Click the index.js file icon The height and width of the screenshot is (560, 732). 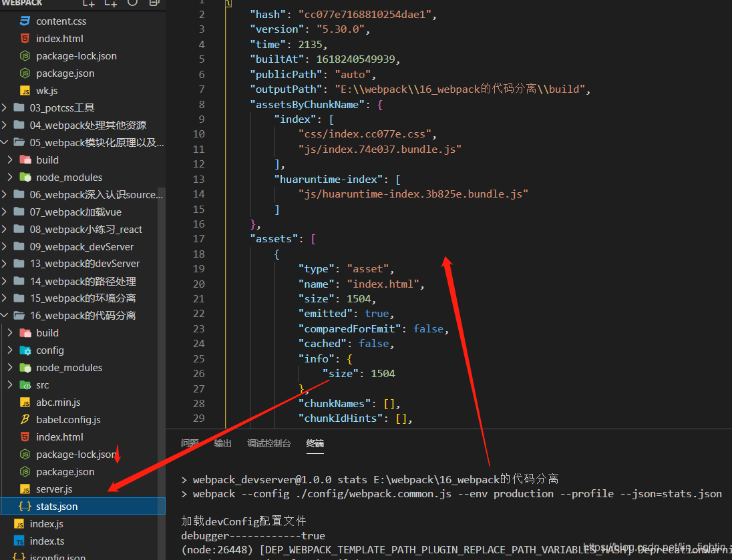[19, 523]
